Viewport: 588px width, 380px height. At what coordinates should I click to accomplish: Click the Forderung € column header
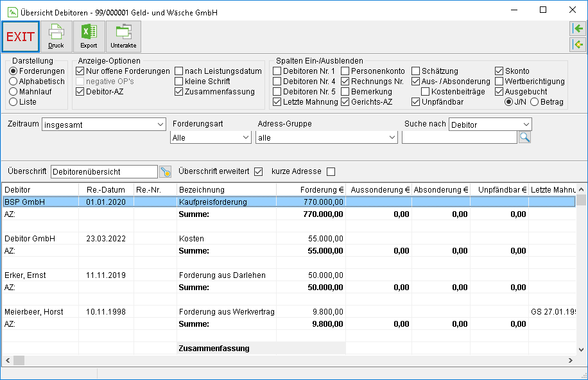[x=311, y=190]
